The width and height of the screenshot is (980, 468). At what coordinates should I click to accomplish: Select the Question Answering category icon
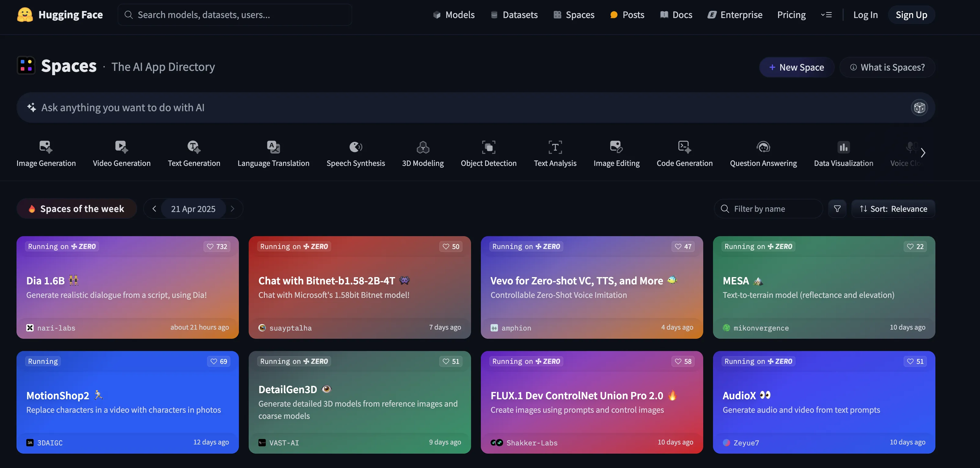(x=763, y=147)
